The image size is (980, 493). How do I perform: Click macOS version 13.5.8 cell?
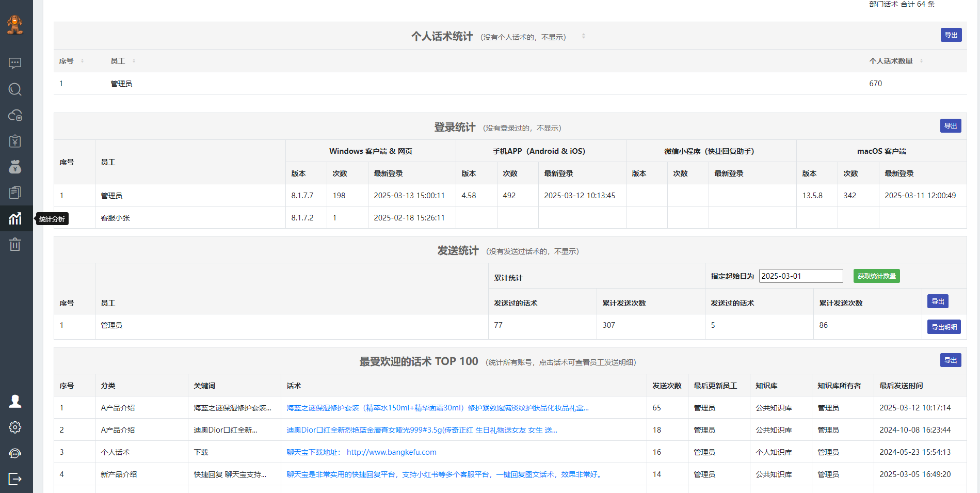click(x=812, y=196)
